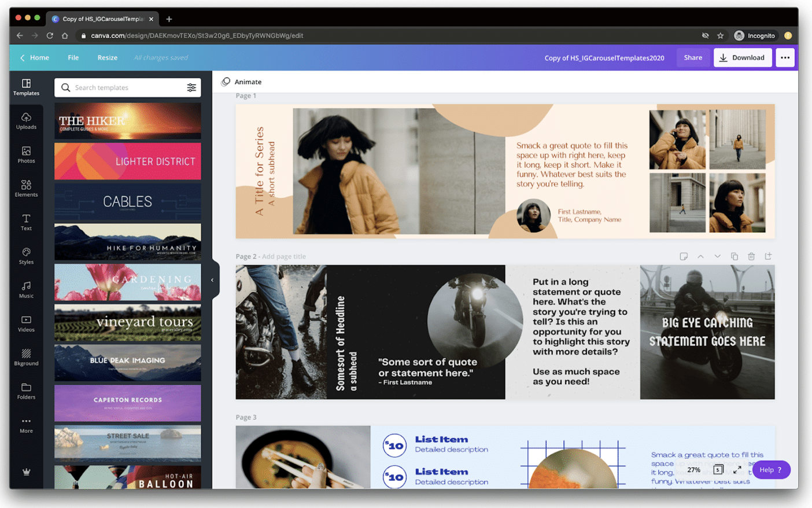Open a new browser tab
This screenshot has height=508, width=812.
click(169, 19)
